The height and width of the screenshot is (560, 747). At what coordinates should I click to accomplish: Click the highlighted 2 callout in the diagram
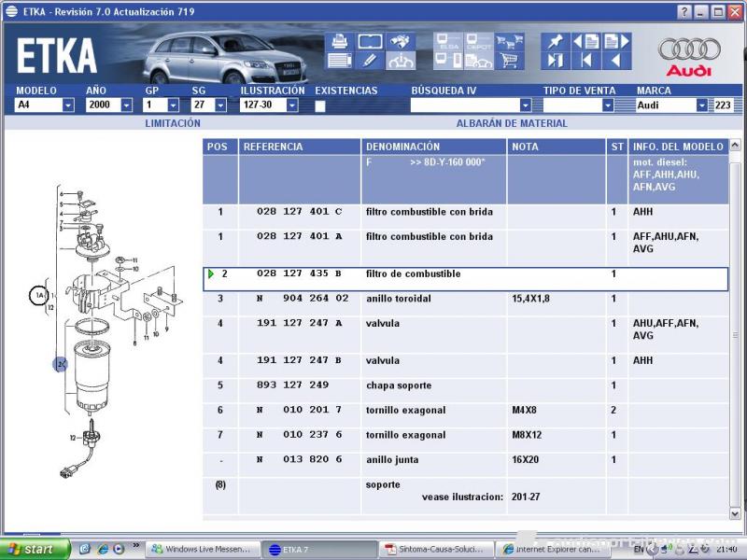(60, 365)
